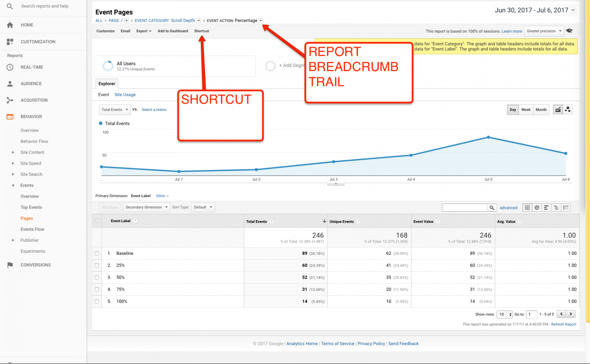590x364 pixels.
Task: Open Home via the house icon
Action: pos(10,25)
